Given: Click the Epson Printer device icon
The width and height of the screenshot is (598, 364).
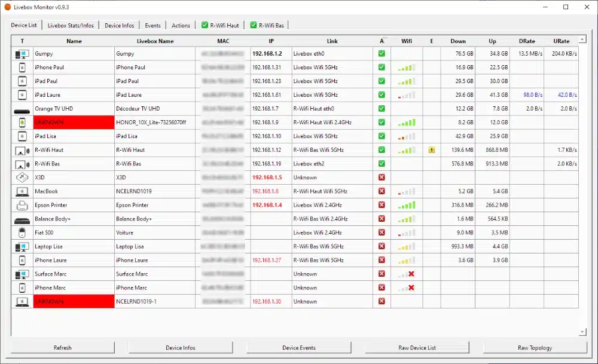Looking at the screenshot, I should (22, 205).
